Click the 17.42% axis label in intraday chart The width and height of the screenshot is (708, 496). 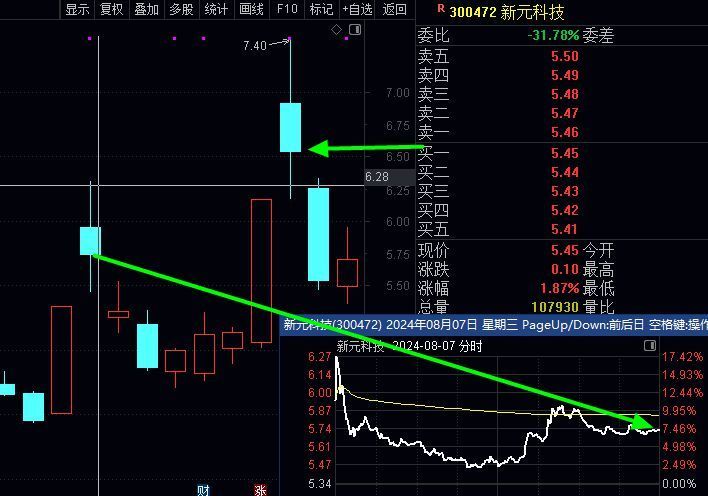click(682, 357)
